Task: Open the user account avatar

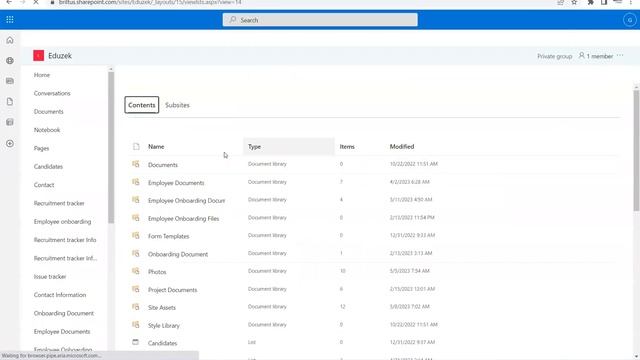Action: tap(630, 20)
